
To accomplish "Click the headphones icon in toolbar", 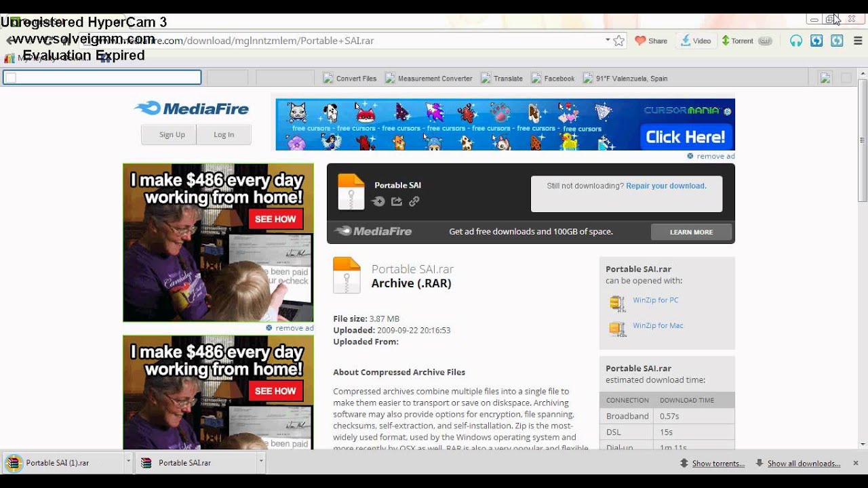I will tap(796, 41).
